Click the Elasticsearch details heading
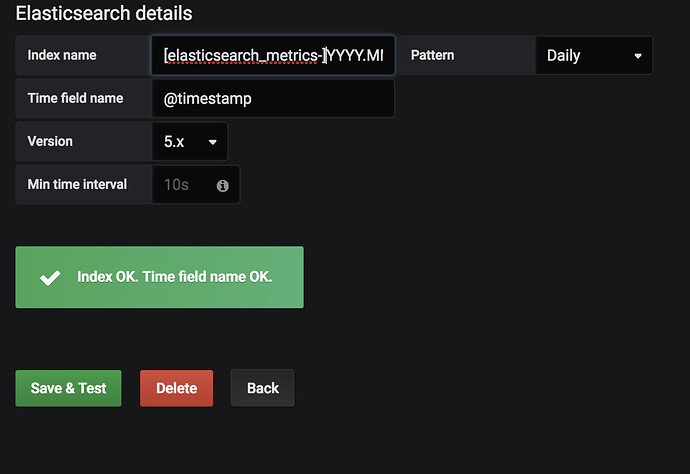690x474 pixels. pyautogui.click(x=104, y=14)
